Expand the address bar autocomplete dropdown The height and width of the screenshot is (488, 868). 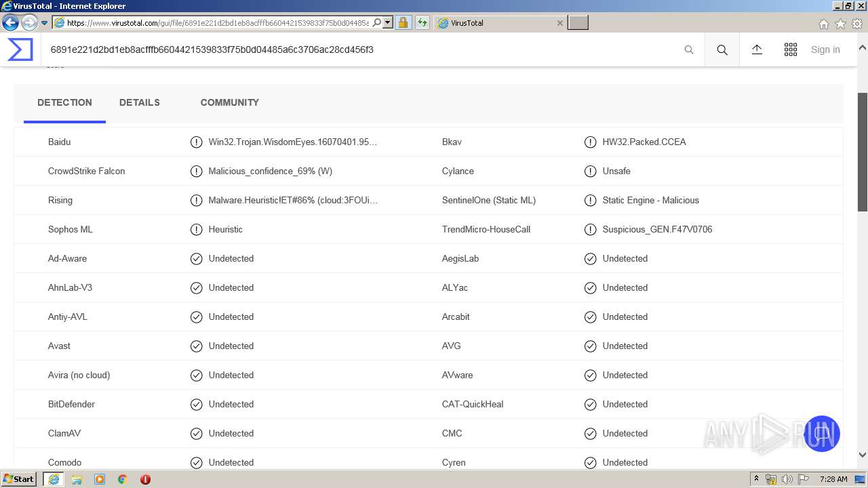[x=388, y=22]
